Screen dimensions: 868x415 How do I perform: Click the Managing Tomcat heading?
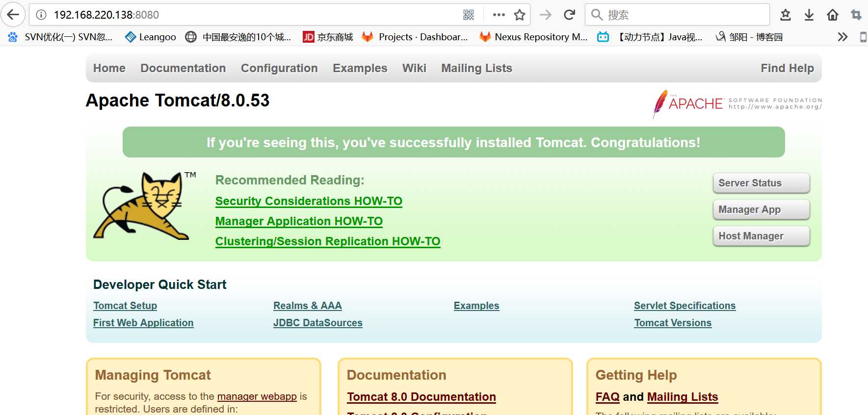[153, 375]
